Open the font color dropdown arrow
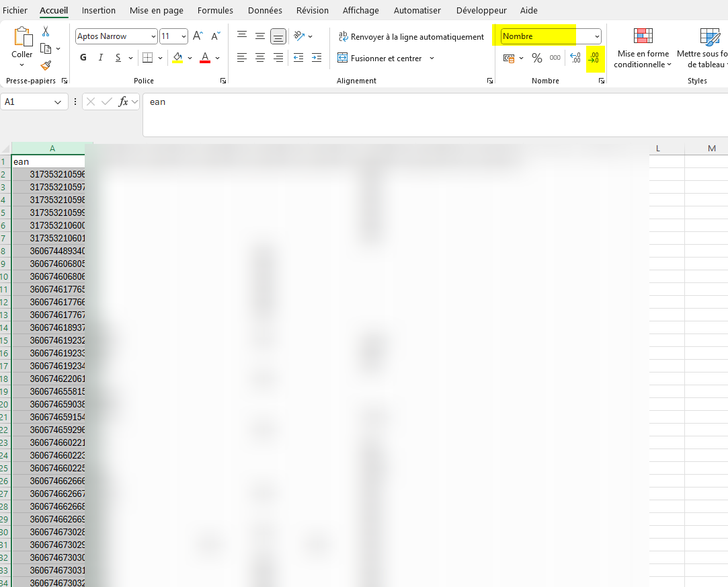 click(217, 58)
